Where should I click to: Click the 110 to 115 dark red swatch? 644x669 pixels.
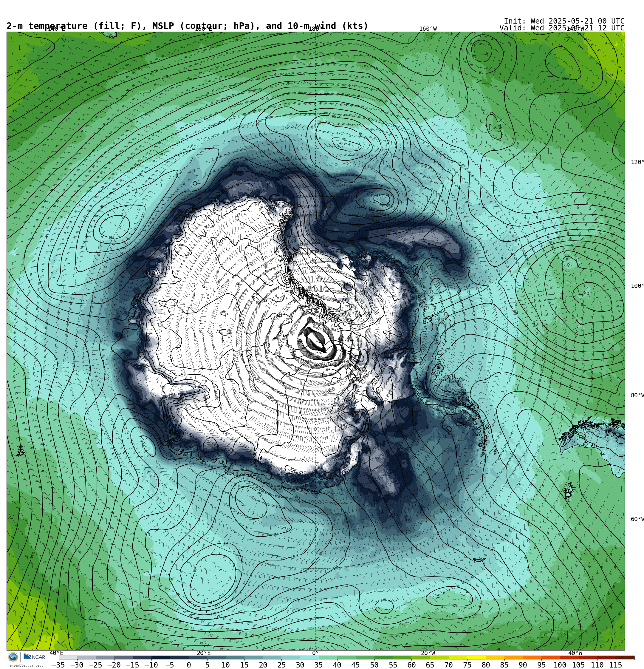point(606,658)
